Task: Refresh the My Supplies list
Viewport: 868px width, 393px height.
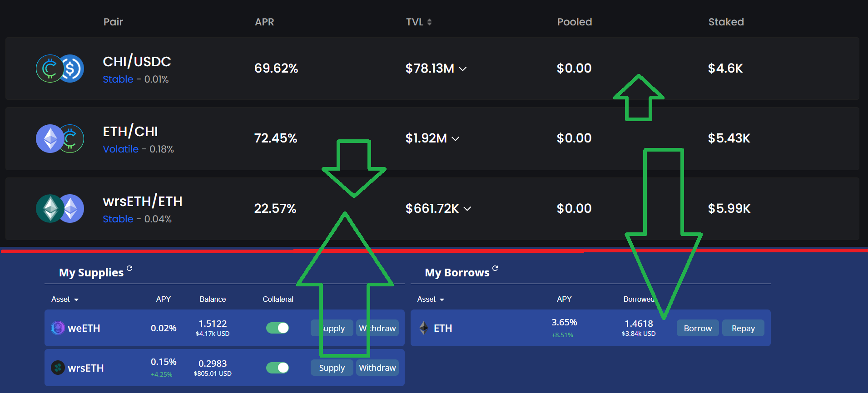Action: (129, 268)
